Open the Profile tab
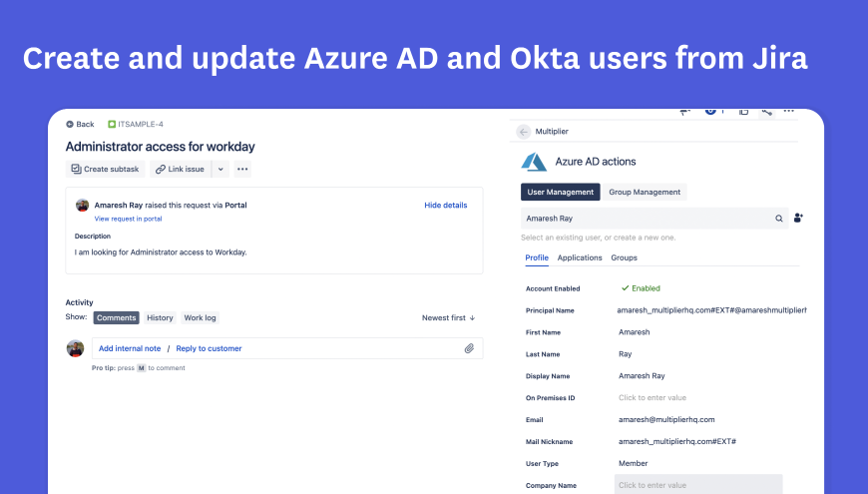This screenshot has height=494, width=868. (537, 258)
